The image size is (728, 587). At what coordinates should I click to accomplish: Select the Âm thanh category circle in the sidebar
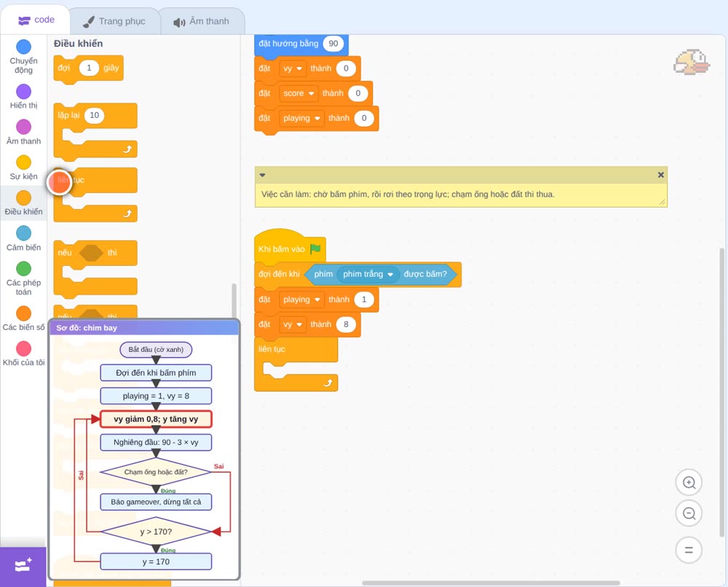coord(24,127)
